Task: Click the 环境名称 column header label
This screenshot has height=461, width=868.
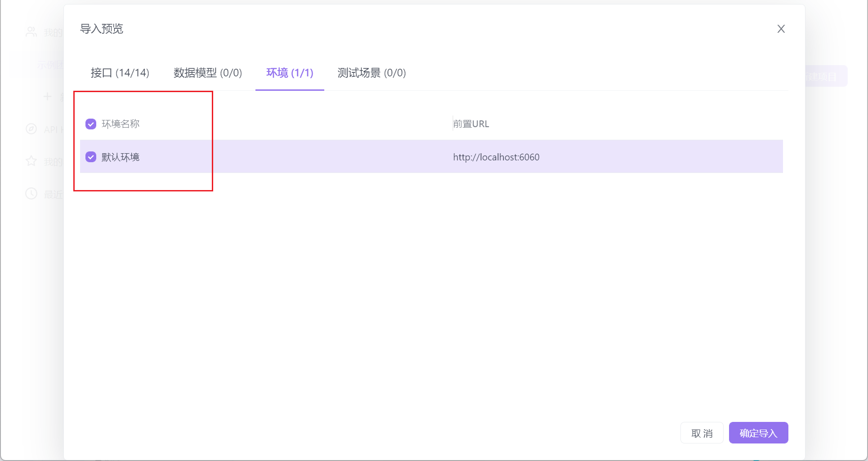Action: (121, 124)
